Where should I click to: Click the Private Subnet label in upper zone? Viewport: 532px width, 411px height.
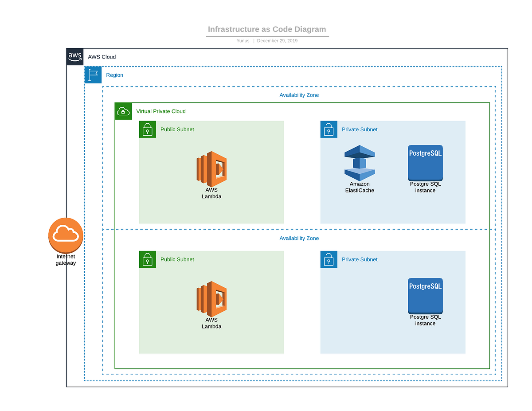coord(360,129)
